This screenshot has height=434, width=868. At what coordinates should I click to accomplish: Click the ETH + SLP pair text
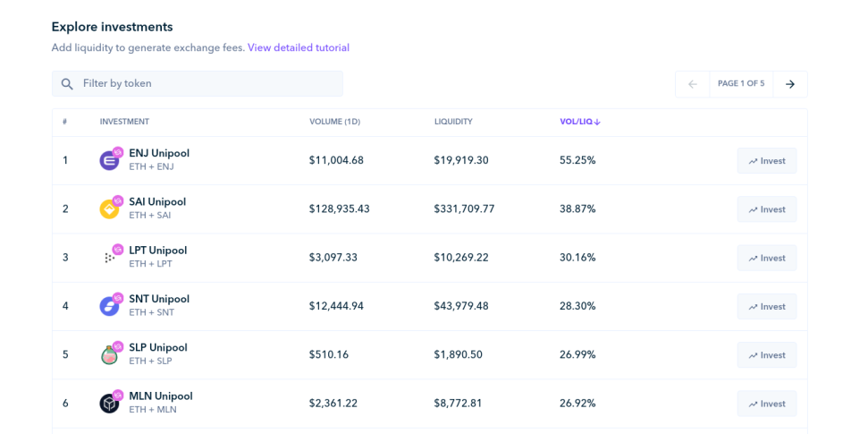(150, 361)
